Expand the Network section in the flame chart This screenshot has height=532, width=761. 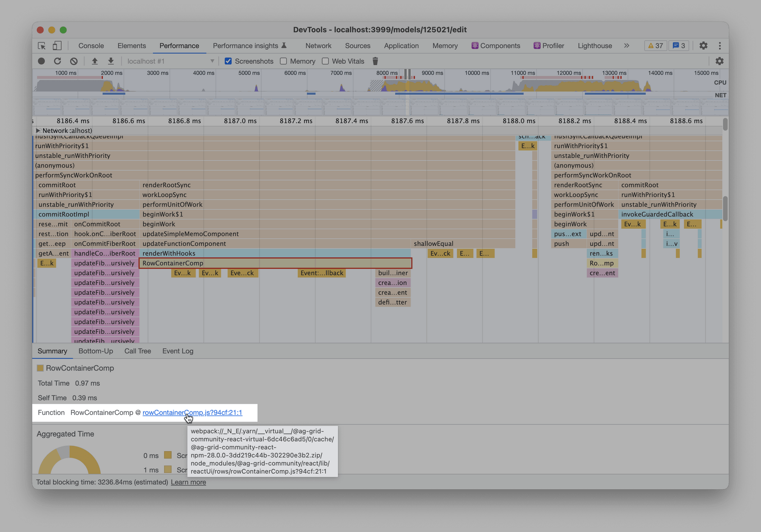pyautogui.click(x=38, y=130)
